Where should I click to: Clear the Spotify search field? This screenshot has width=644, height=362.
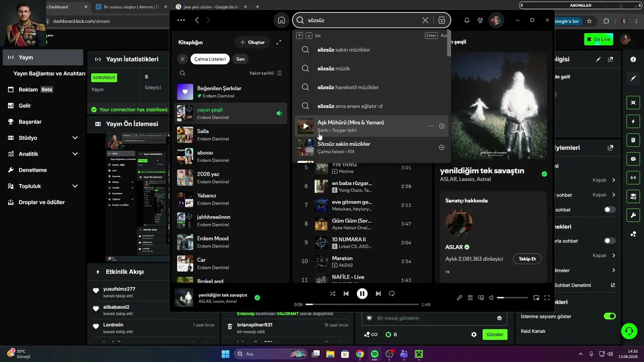[x=425, y=20]
